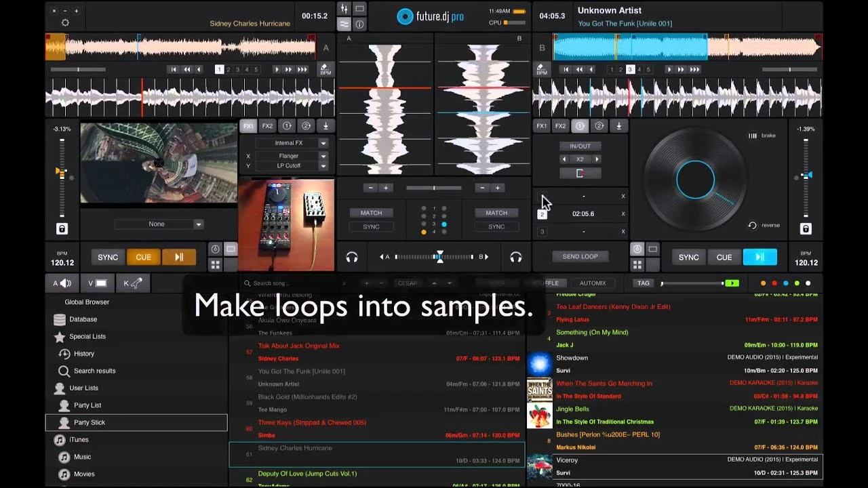The height and width of the screenshot is (488, 868).
Task: Open the Database icon in browser tree
Action: [60, 319]
